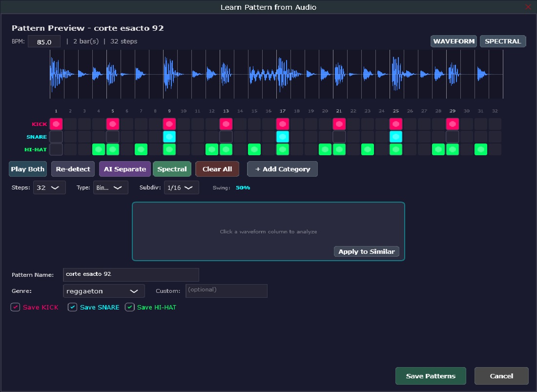Edit the BPM field showing 85.0
This screenshot has width=537, height=392.
(44, 42)
